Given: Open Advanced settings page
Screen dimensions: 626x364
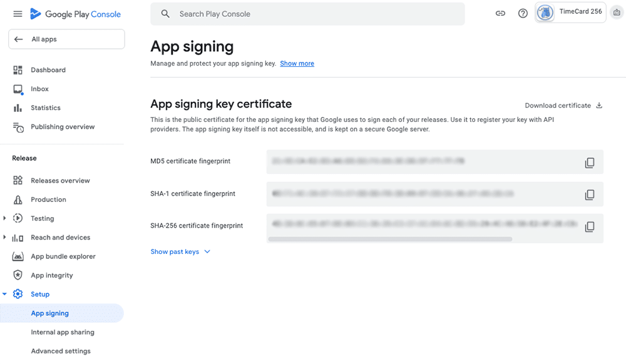Looking at the screenshot, I should click(x=61, y=351).
